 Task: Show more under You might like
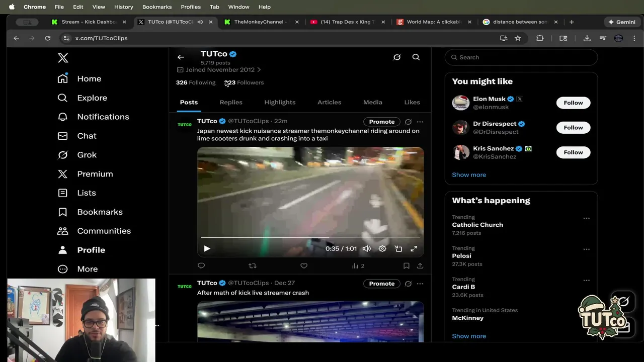469,174
